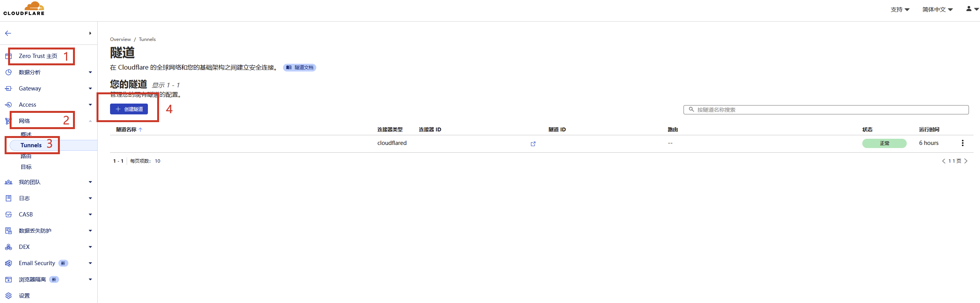Expand the Email Security menu arrow
Image resolution: width=980 pixels, height=303 pixels.
(90, 263)
